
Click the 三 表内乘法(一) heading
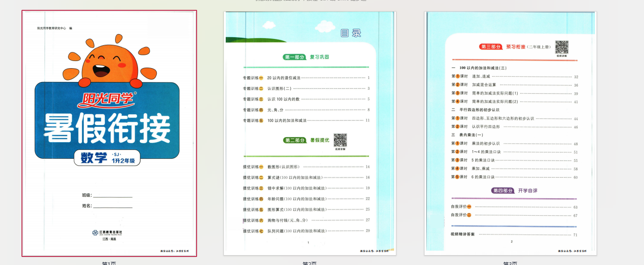click(x=467, y=135)
